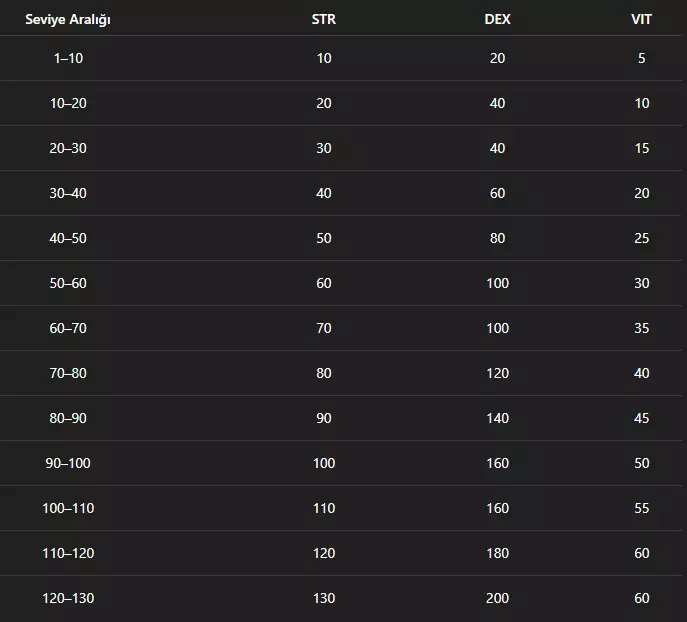
Task: Click the 110–120 level range cell
Action: coord(68,553)
